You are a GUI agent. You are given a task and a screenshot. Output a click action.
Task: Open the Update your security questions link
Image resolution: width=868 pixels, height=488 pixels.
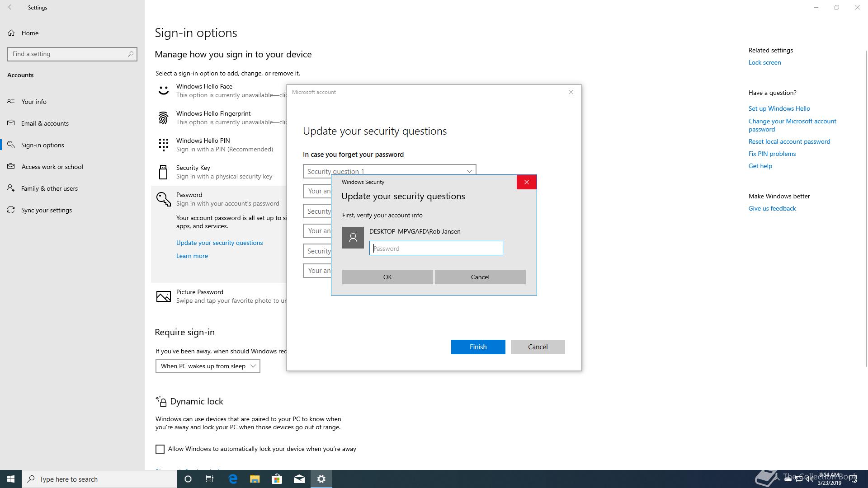click(220, 243)
